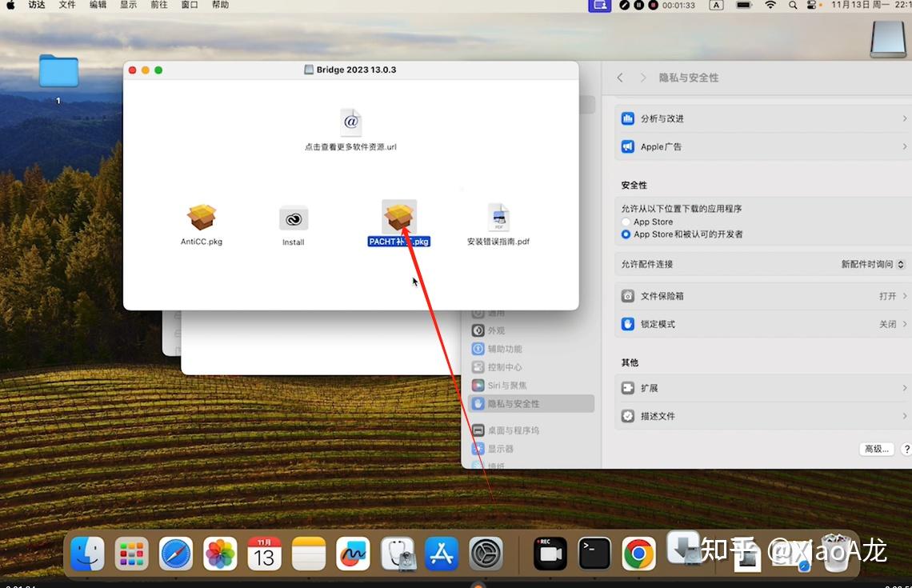Open the 显示 menu in menu bar
The height and width of the screenshot is (588, 912).
tap(128, 5)
